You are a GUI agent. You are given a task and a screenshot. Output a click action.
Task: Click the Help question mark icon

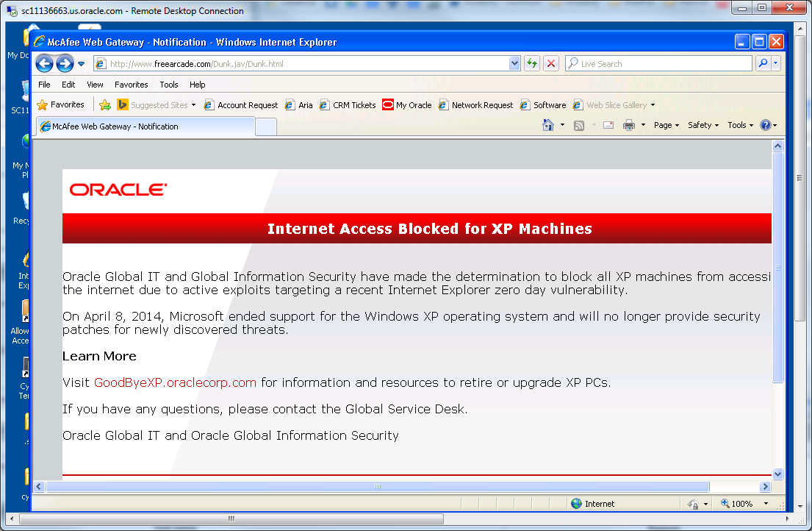765,125
